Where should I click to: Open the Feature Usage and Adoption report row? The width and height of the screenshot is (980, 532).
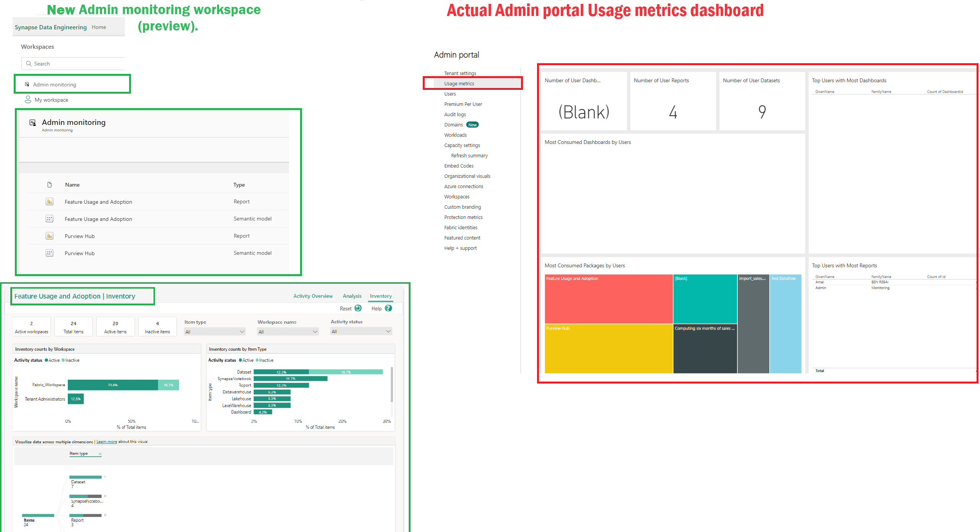[x=158, y=201]
